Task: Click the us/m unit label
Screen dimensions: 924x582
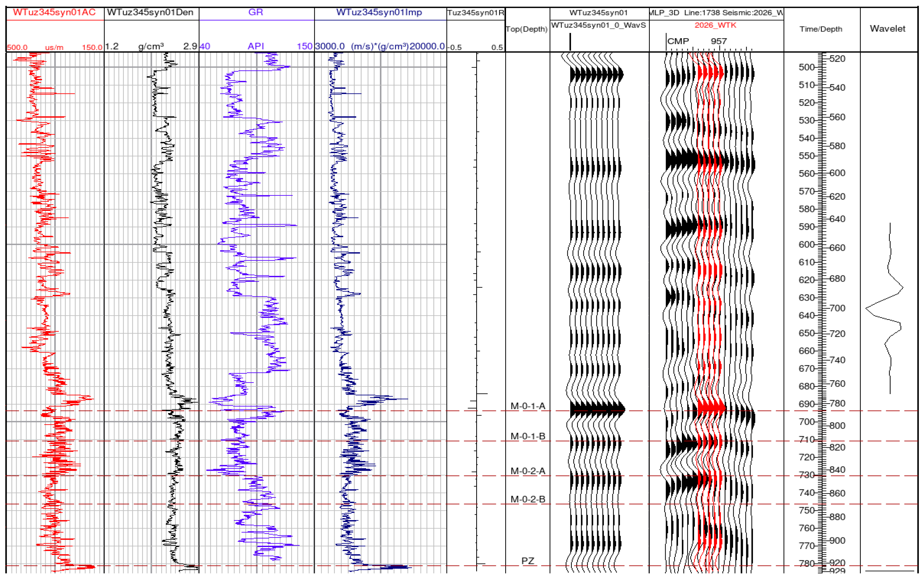Action: click(x=54, y=48)
